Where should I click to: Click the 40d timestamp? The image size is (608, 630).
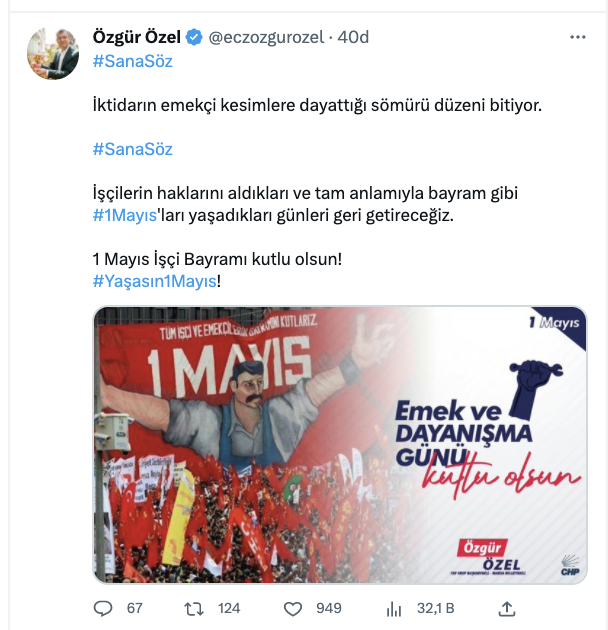[353, 37]
